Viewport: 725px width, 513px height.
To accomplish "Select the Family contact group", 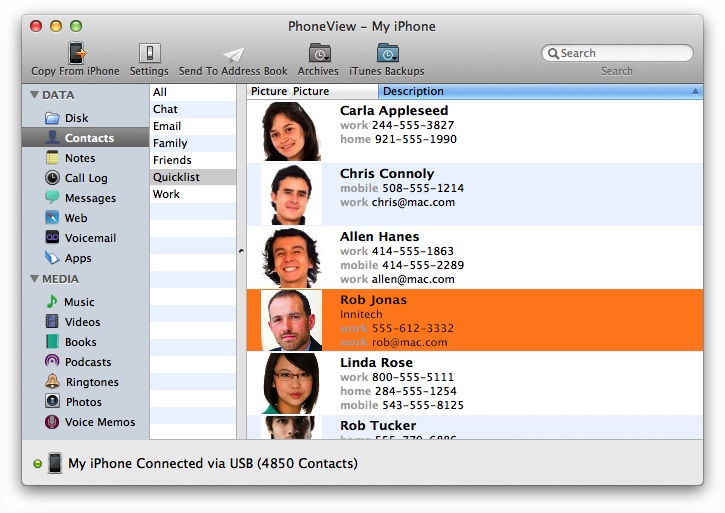I will click(170, 143).
